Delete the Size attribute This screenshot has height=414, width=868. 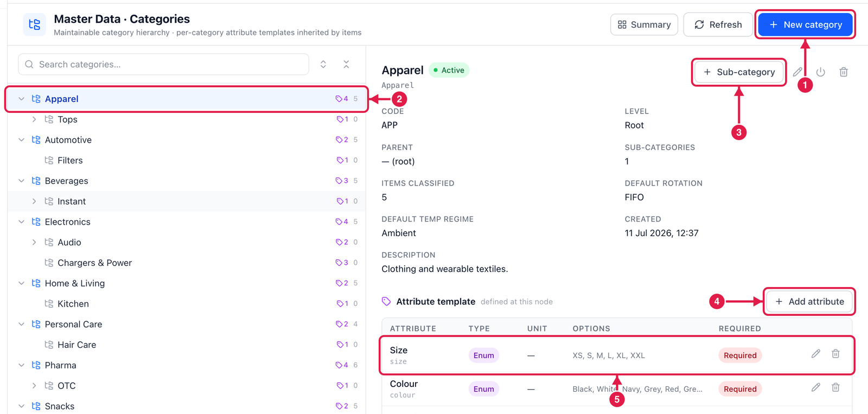[835, 354]
